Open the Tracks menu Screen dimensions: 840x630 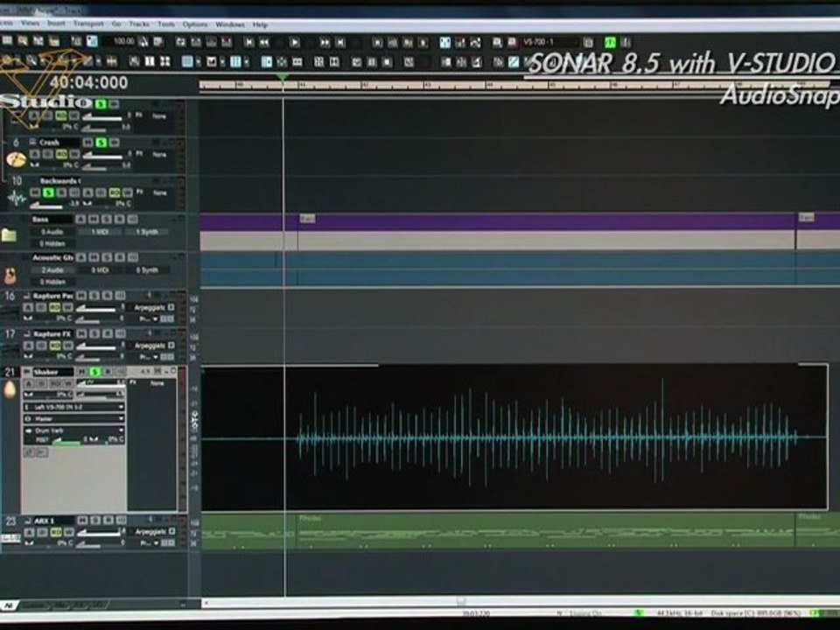point(139,24)
